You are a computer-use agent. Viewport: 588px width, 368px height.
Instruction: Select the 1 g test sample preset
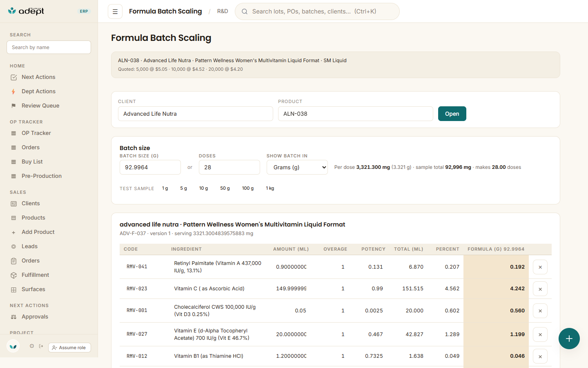pos(165,188)
